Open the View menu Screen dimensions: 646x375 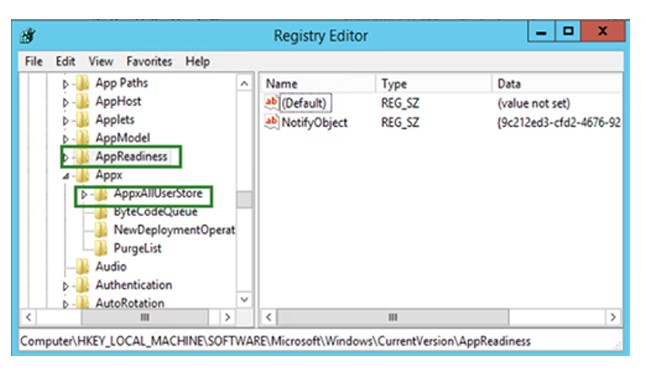101,61
